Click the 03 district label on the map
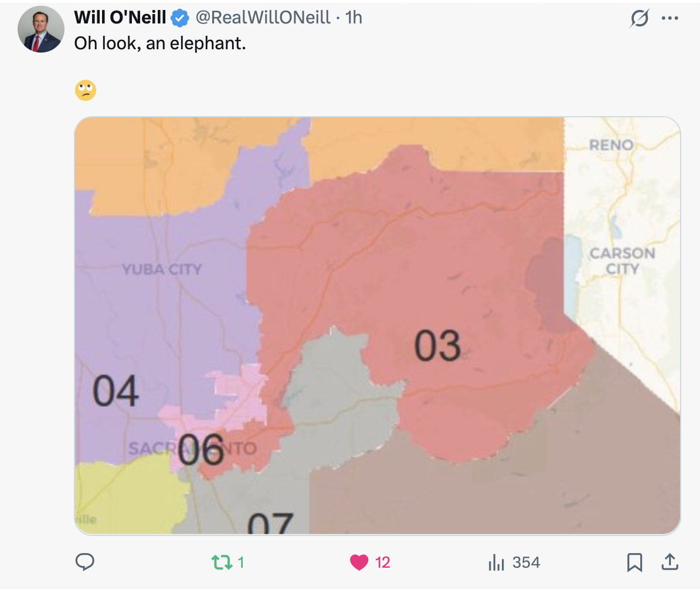 (x=437, y=345)
